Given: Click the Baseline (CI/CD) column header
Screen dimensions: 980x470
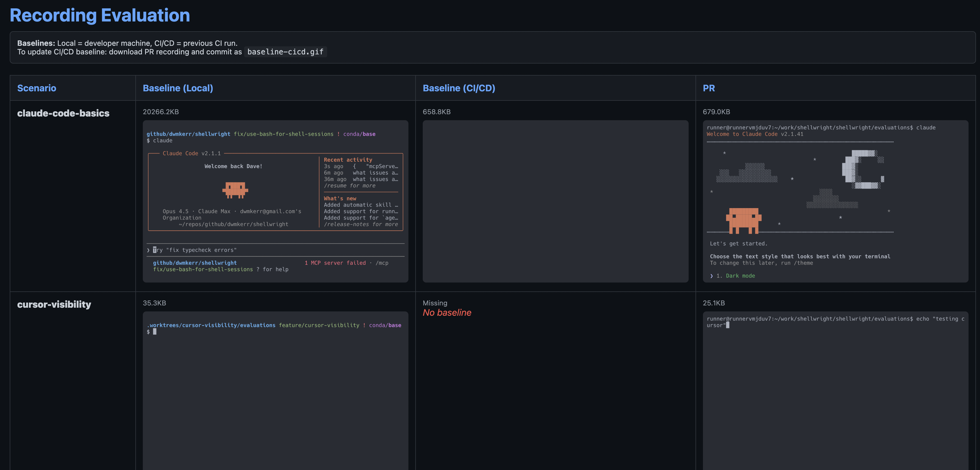Looking at the screenshot, I should (459, 88).
